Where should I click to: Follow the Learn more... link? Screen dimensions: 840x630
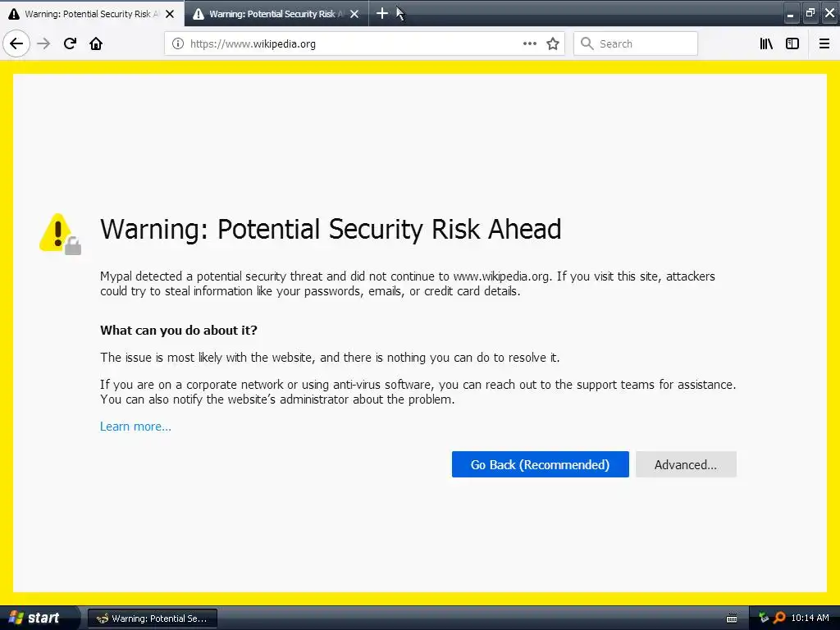point(135,427)
